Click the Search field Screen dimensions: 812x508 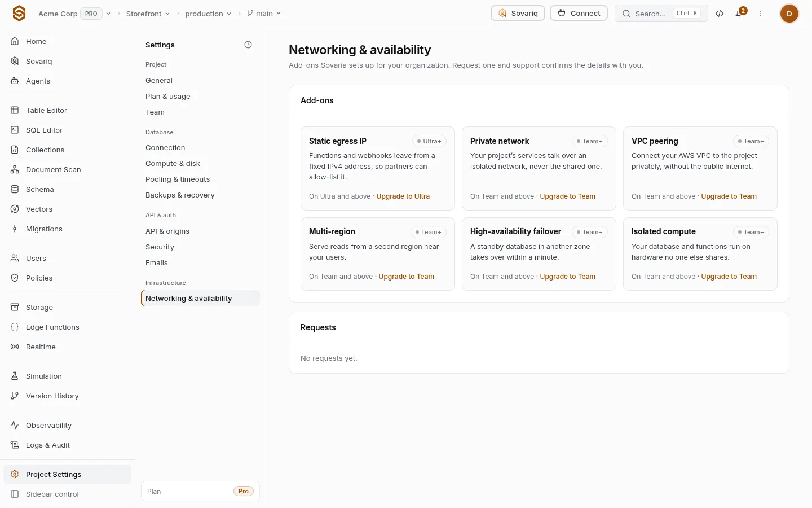click(661, 14)
